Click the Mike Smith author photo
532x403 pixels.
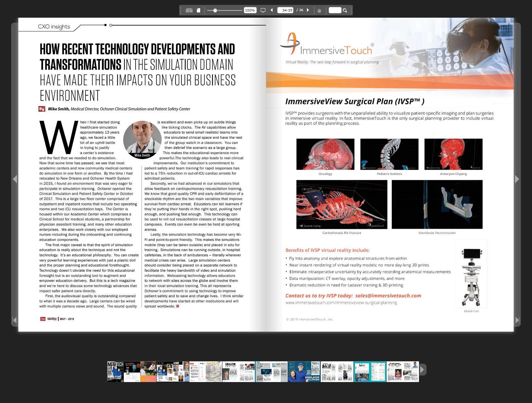tap(142, 139)
